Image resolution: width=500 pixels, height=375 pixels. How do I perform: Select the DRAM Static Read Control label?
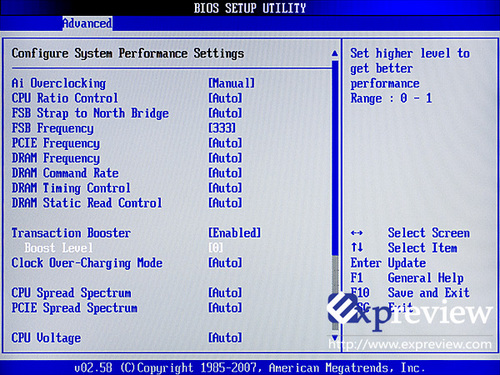point(87,203)
